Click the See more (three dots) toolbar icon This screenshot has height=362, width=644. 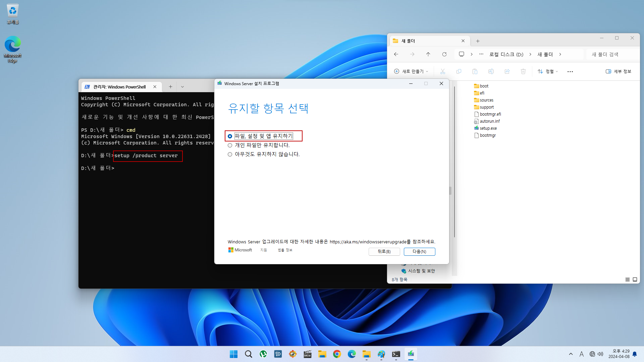[570, 71]
